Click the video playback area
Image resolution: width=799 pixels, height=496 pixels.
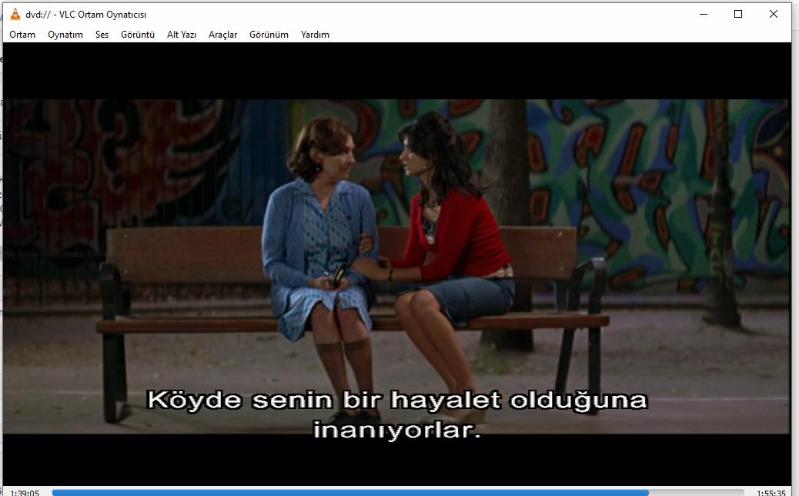[x=396, y=264]
